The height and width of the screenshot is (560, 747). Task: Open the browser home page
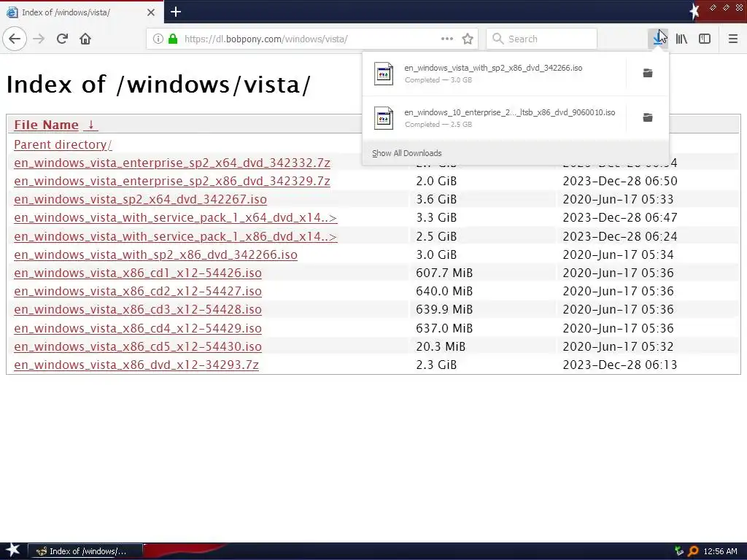tap(85, 39)
